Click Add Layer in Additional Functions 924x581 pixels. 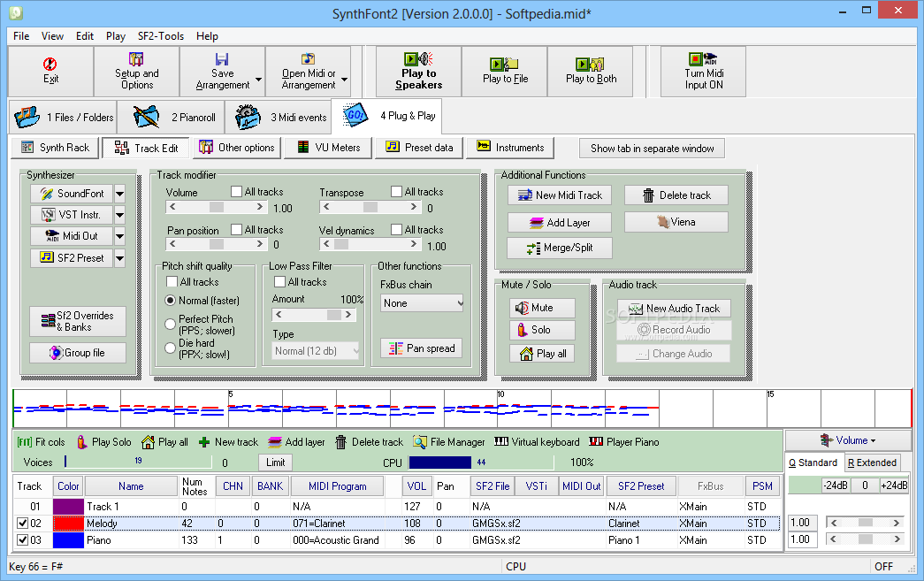560,223
